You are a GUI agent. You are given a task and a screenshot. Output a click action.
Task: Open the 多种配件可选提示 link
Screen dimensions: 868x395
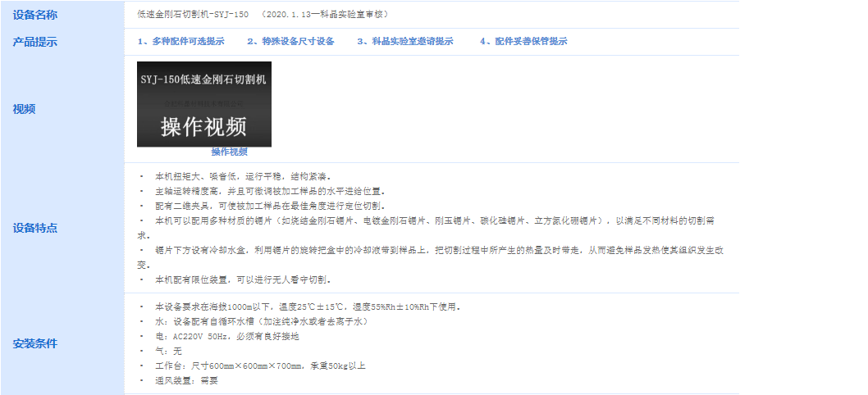[181, 42]
